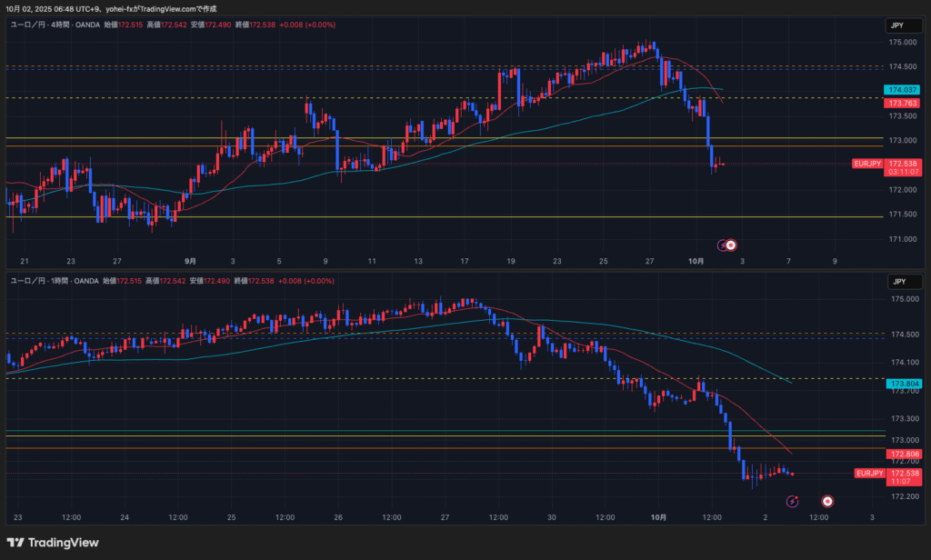931x560 pixels.
Task: Click the 9月 label on 4-hour time axis
Action: [x=189, y=261]
